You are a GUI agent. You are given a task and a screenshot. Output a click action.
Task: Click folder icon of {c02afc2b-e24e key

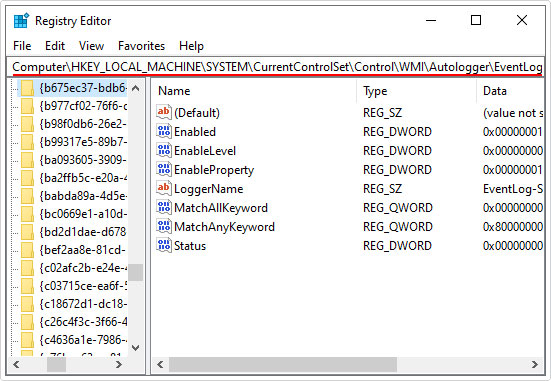coord(27,268)
